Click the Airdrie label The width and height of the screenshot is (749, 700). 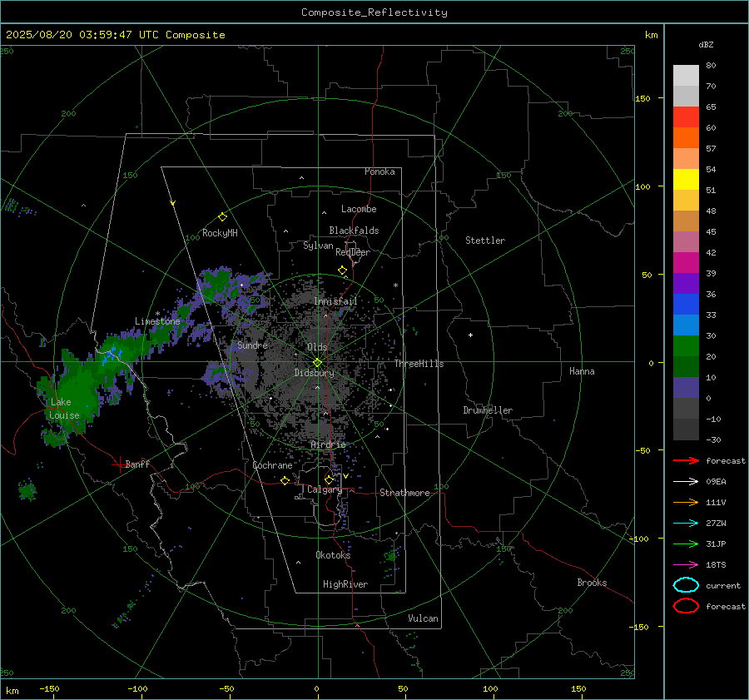click(x=328, y=444)
